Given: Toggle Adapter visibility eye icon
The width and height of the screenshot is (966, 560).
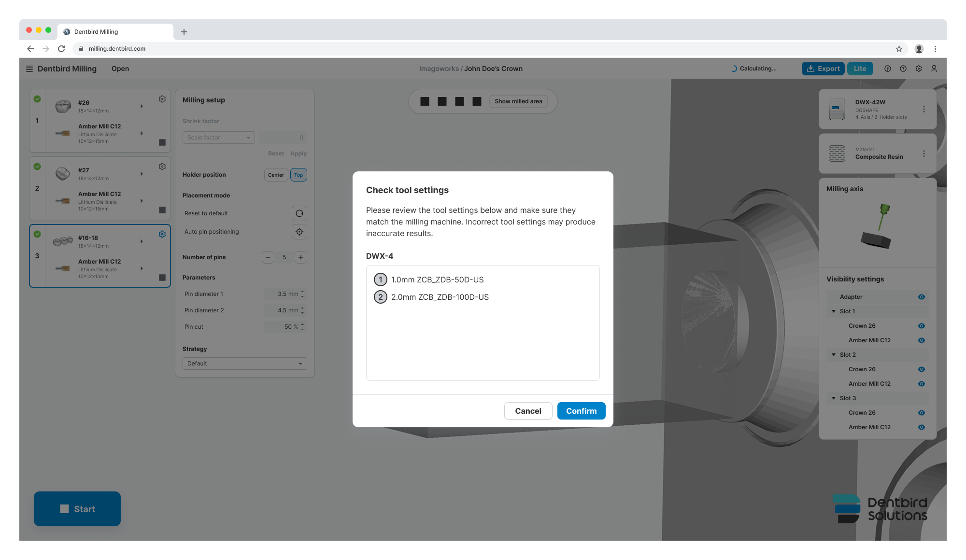Looking at the screenshot, I should (922, 297).
